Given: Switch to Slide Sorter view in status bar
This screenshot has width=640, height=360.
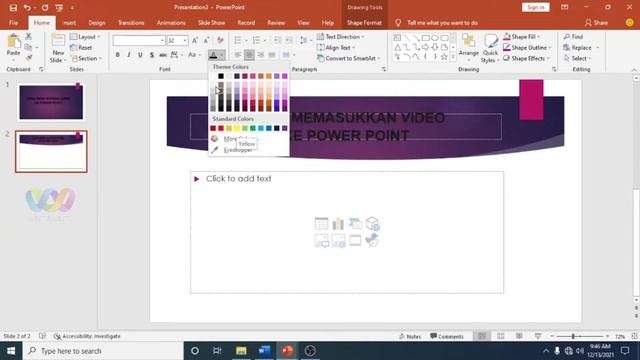Looking at the screenshot, I should (x=500, y=336).
